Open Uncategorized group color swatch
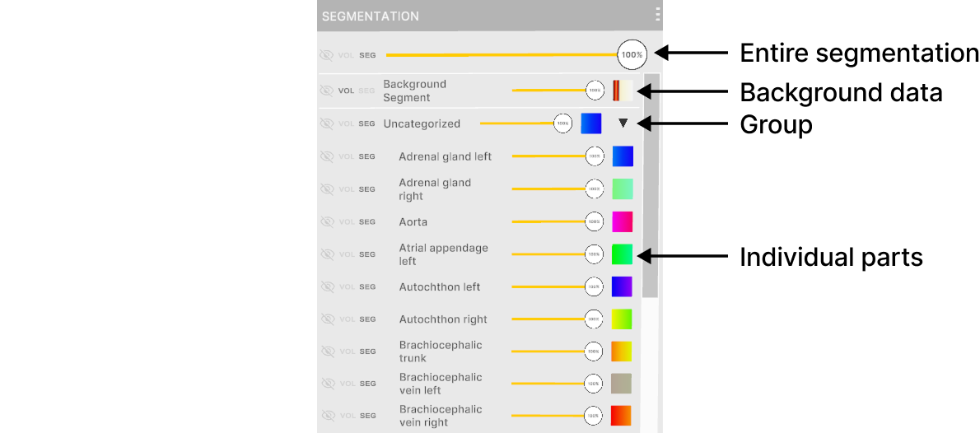 tap(591, 123)
